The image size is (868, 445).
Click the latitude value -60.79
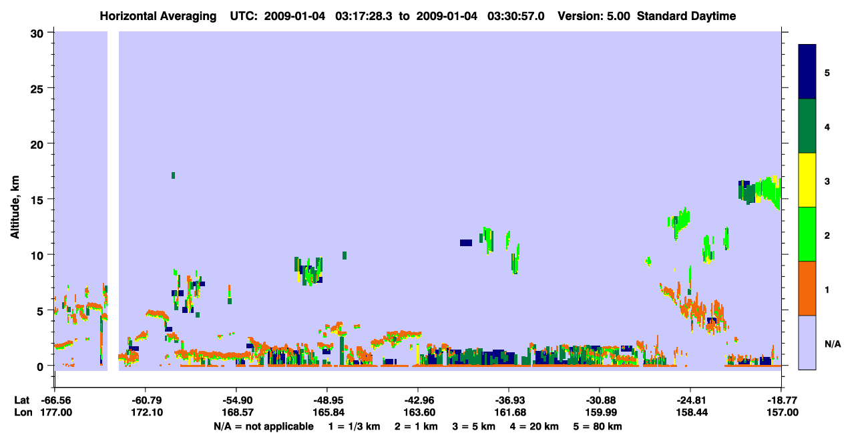tap(146, 400)
